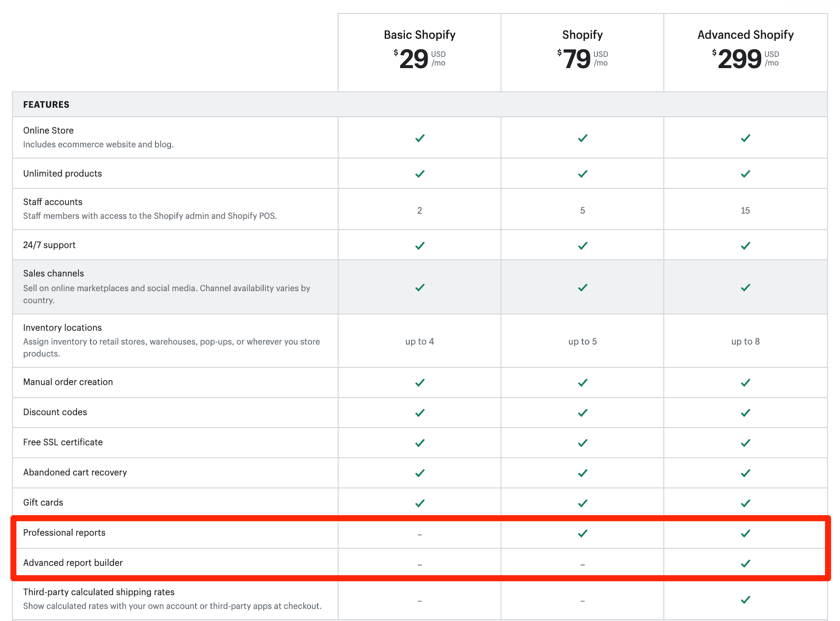The height and width of the screenshot is (621, 840).
Task: Click Abandoned cart recovery checkmark under Shopify
Action: 583,473
